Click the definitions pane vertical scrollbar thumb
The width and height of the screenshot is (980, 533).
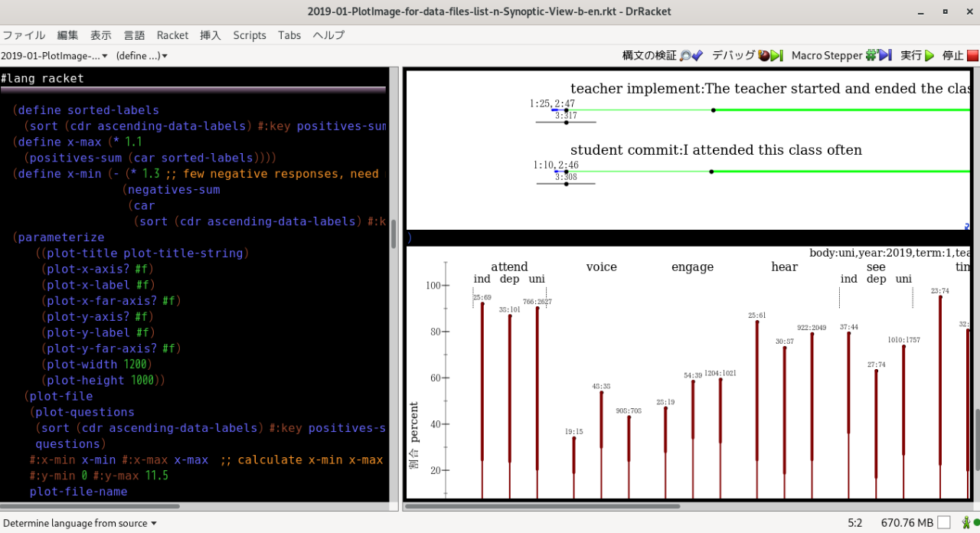click(x=394, y=234)
